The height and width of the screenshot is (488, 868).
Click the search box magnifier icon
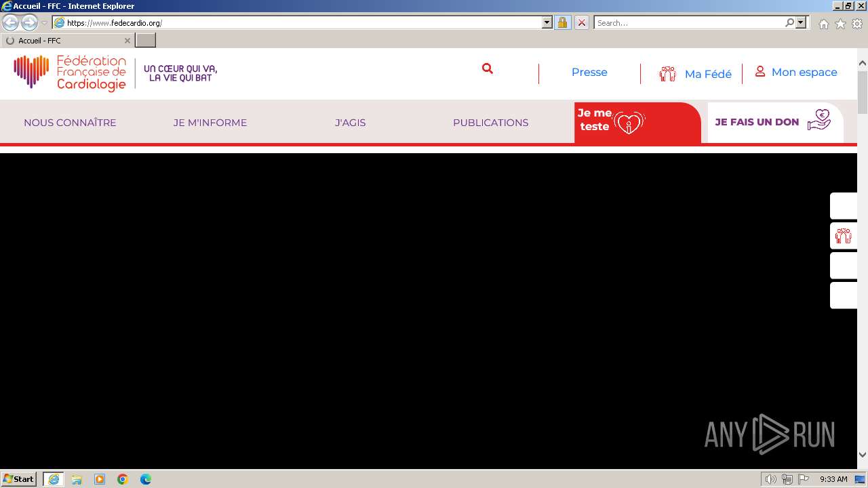pyautogui.click(x=789, y=22)
